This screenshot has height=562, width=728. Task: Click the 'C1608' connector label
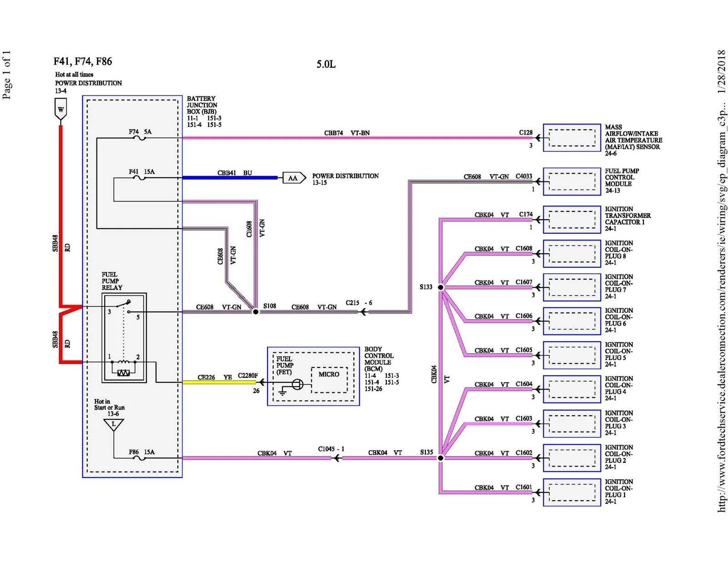coord(524,248)
